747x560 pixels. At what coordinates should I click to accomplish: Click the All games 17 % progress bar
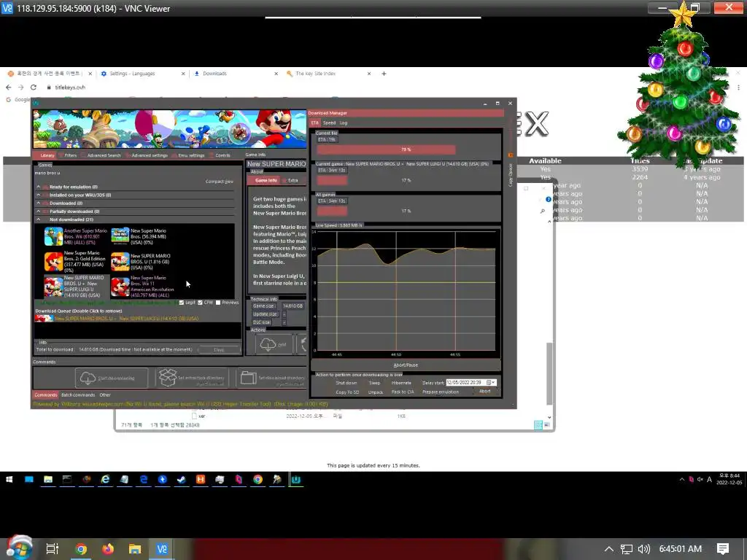tap(406, 211)
